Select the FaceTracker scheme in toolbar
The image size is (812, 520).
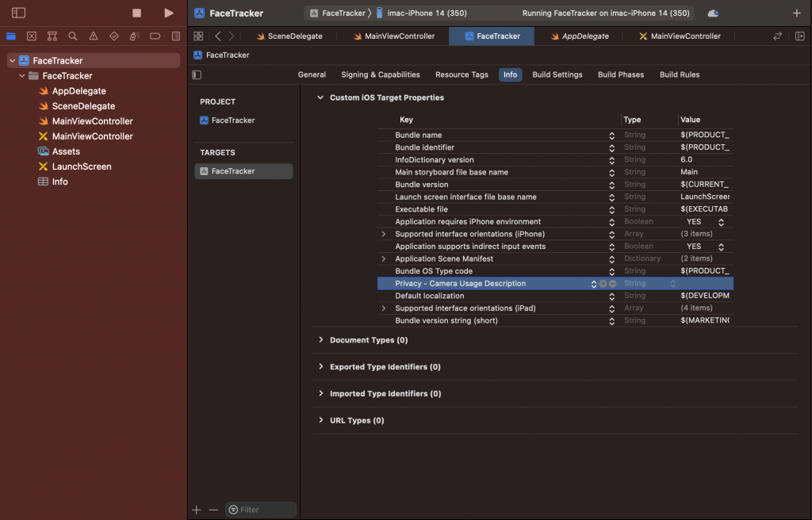[338, 13]
